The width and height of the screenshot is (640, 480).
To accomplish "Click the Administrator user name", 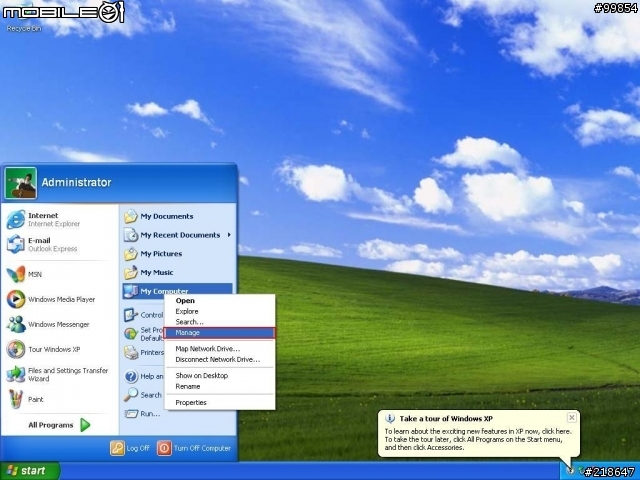I will tap(76, 182).
